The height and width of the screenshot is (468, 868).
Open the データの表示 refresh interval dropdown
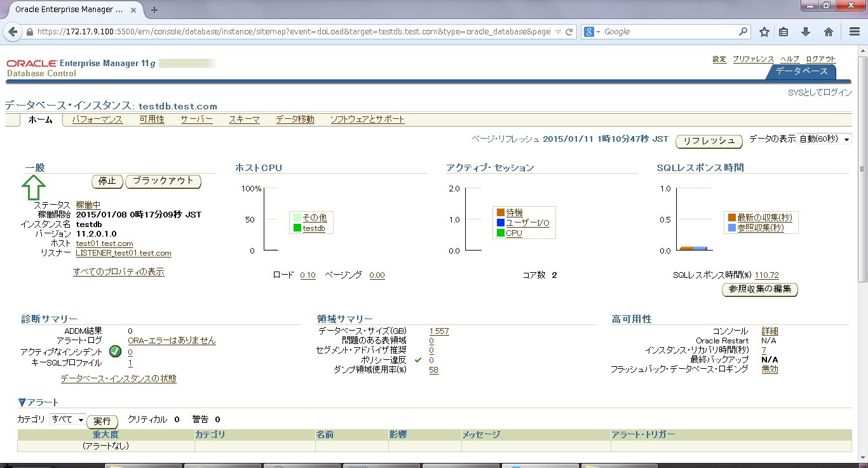tap(824, 139)
